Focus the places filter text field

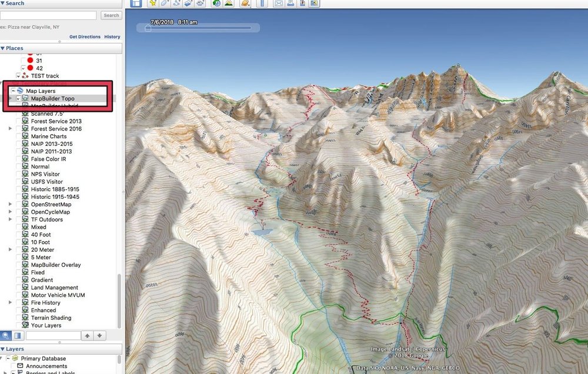(54, 335)
